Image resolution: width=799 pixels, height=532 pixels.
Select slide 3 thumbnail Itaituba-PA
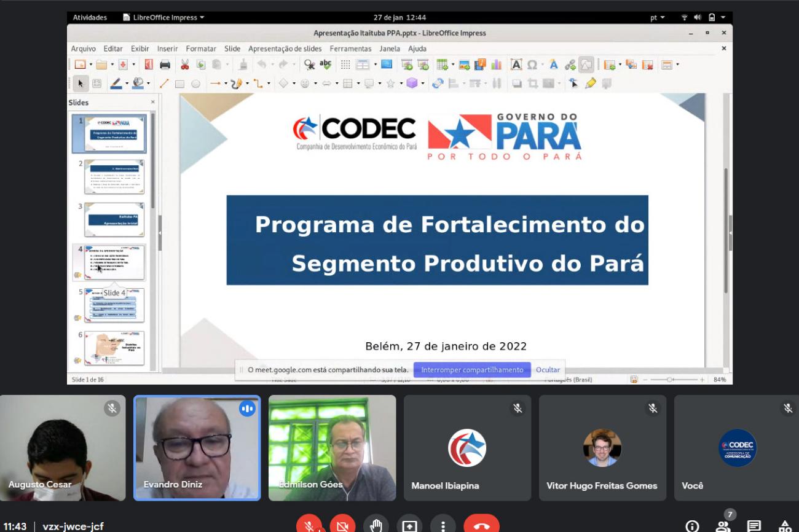click(x=114, y=219)
